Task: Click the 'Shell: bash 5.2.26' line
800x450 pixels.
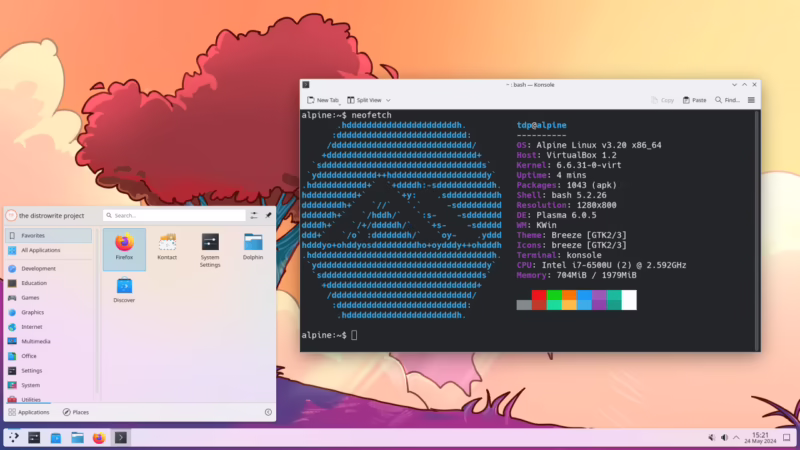Action: pos(561,195)
